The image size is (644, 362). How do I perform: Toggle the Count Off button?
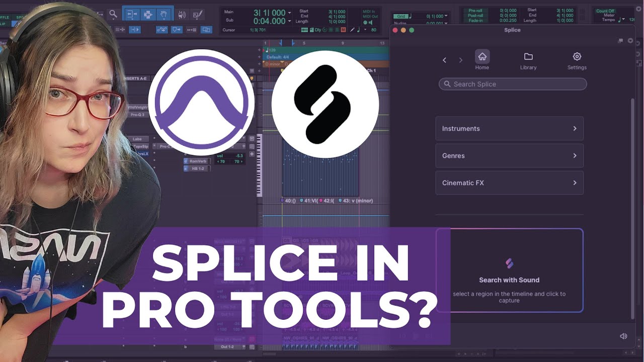pos(605,11)
